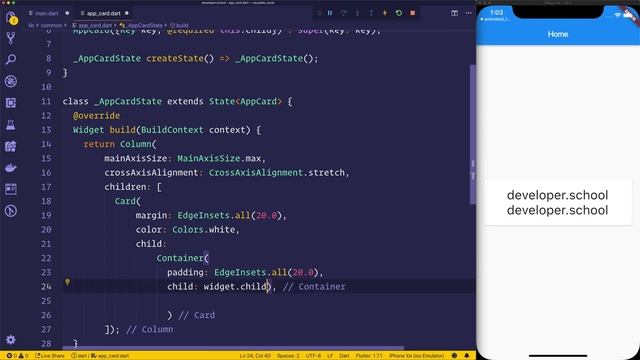640x360 pixels.
Task: Grab the debug toolbar drag handle
Action: [319, 13]
